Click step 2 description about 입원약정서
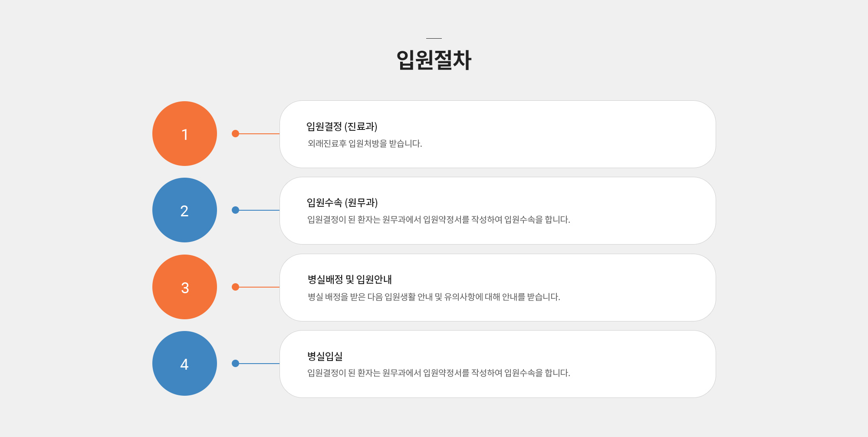868x437 pixels. pos(439,219)
